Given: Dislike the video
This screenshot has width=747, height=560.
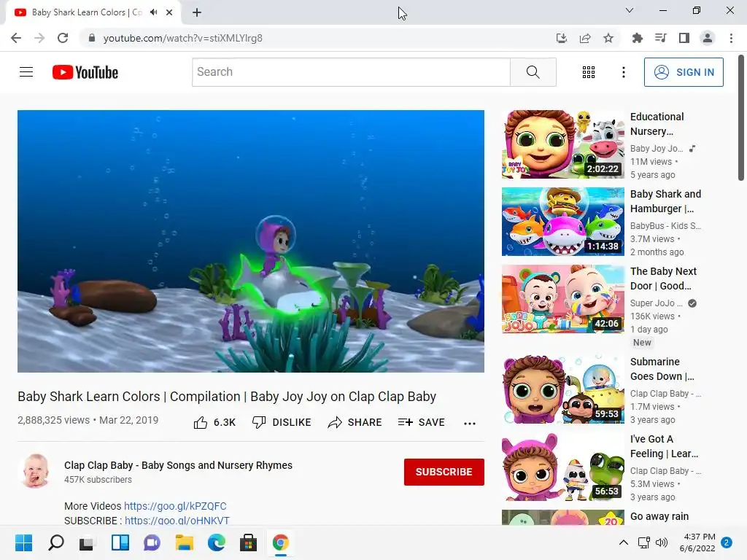Looking at the screenshot, I should click(x=282, y=422).
